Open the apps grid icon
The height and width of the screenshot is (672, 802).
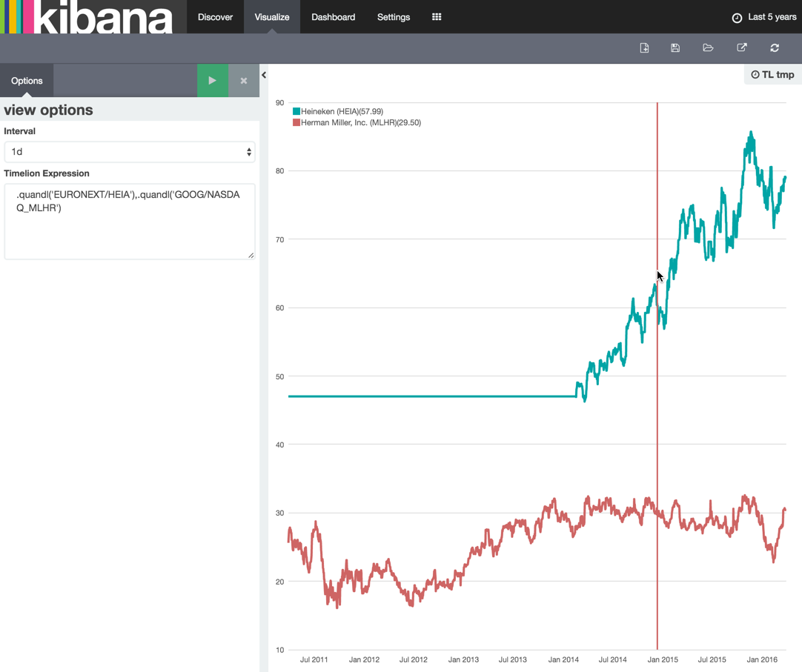click(437, 17)
